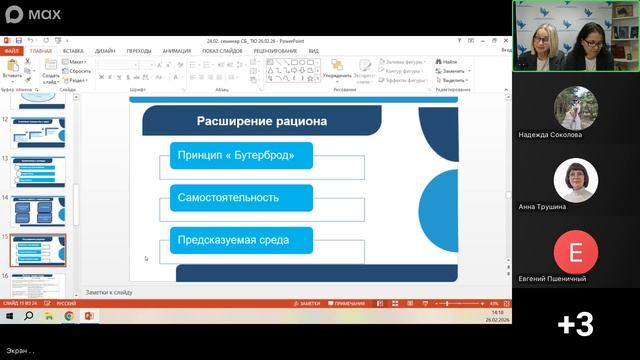Click the Упорядочить arrange icon
This screenshot has width=640, height=360.
pyautogui.click(x=337, y=65)
